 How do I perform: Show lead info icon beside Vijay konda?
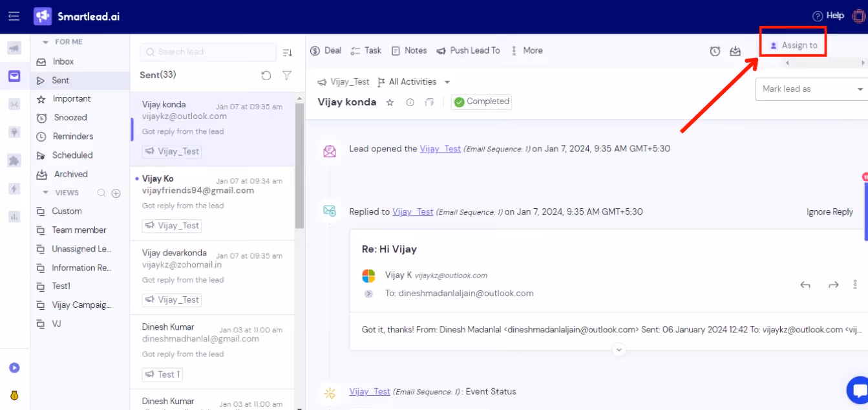click(x=410, y=102)
